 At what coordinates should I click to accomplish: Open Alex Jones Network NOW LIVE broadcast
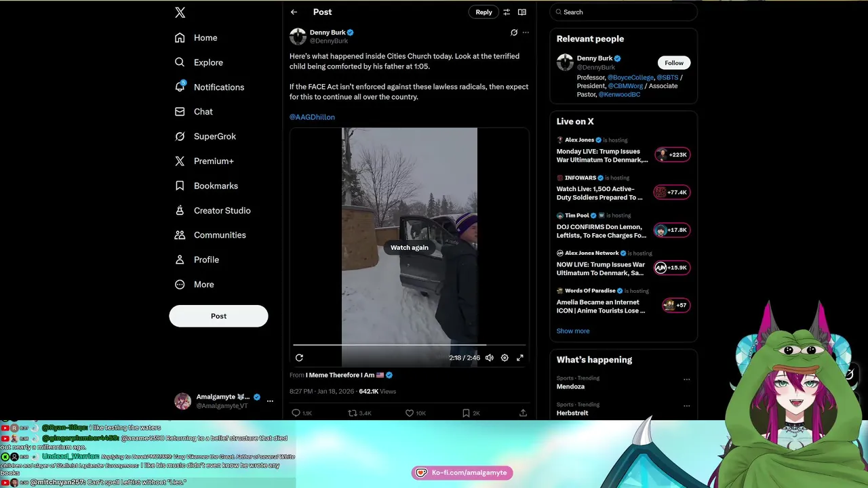point(601,268)
